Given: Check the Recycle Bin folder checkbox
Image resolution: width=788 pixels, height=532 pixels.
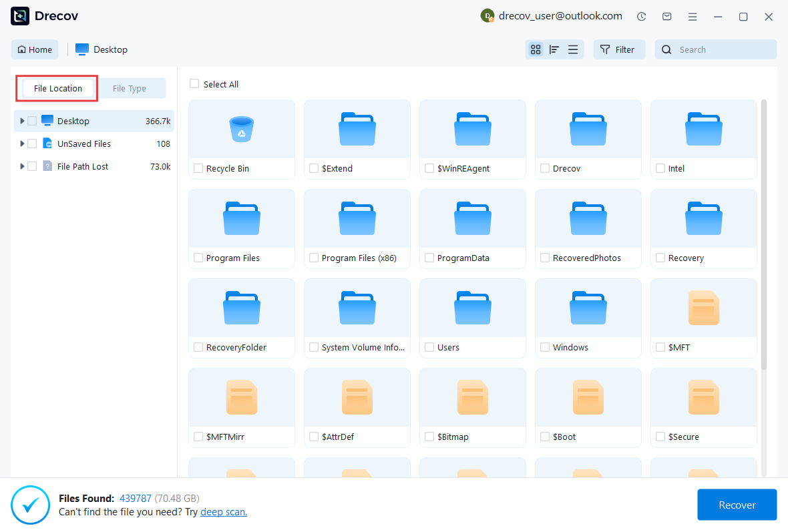Looking at the screenshot, I should (198, 168).
